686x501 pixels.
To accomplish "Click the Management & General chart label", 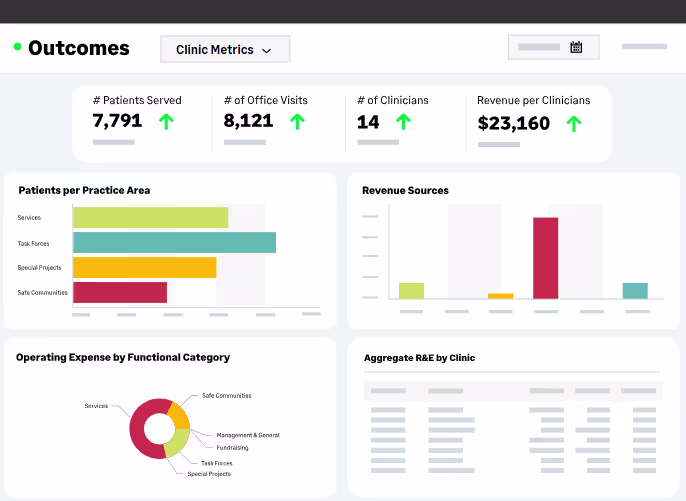I will 248,435.
